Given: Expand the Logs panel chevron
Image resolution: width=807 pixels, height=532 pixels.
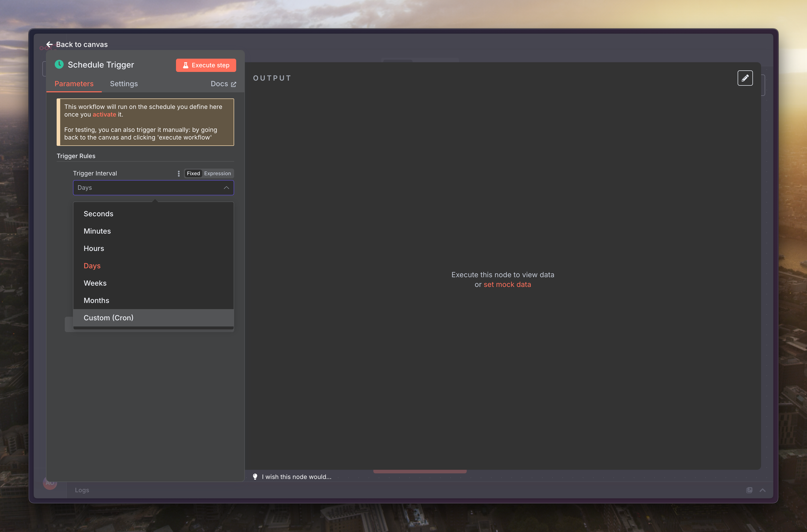Looking at the screenshot, I should [763, 490].
